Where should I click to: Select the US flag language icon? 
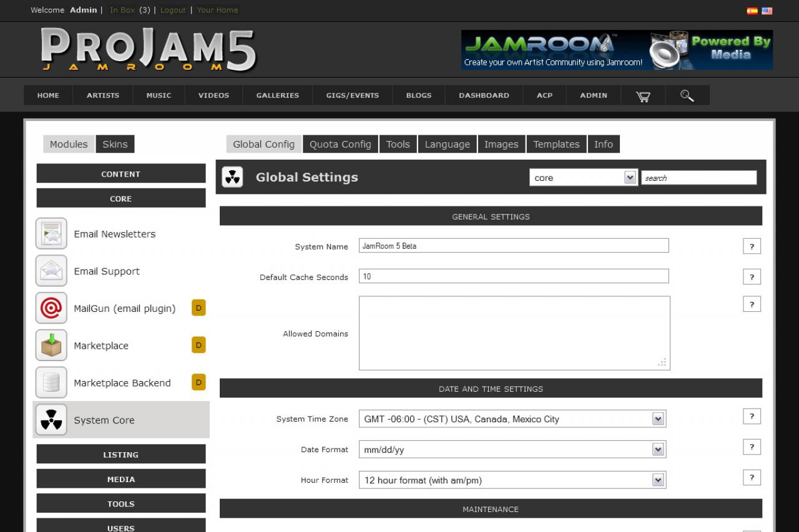pyautogui.click(x=767, y=11)
